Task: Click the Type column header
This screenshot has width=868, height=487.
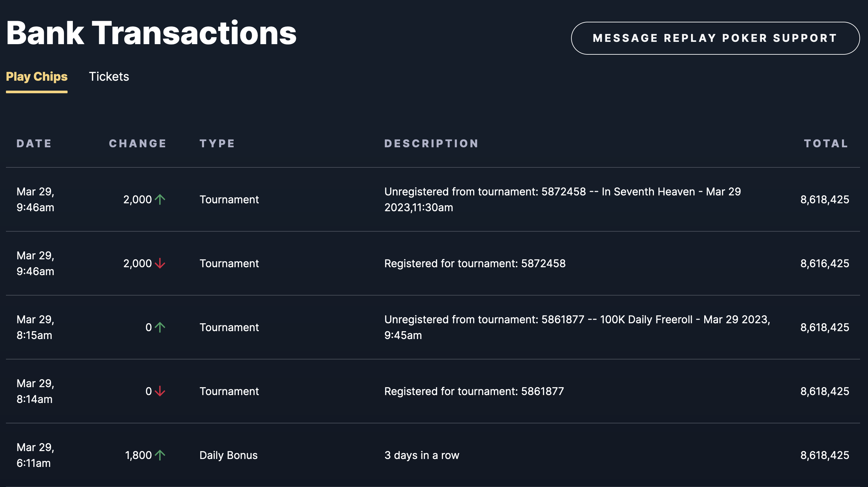Action: pyautogui.click(x=217, y=144)
